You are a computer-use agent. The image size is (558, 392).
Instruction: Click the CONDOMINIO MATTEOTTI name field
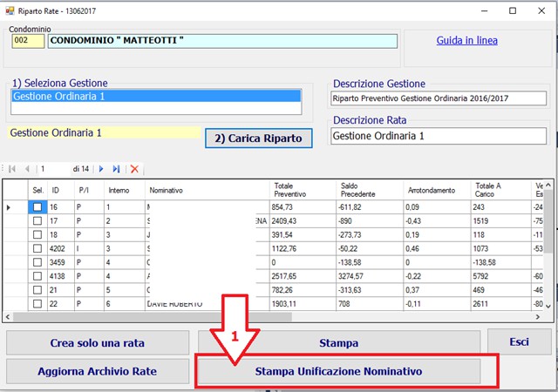(x=223, y=41)
